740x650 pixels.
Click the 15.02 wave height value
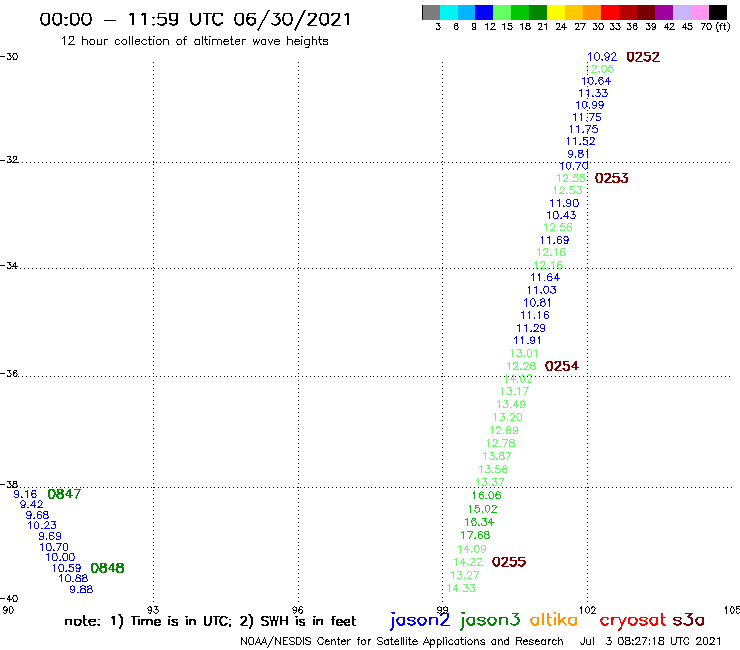click(482, 509)
